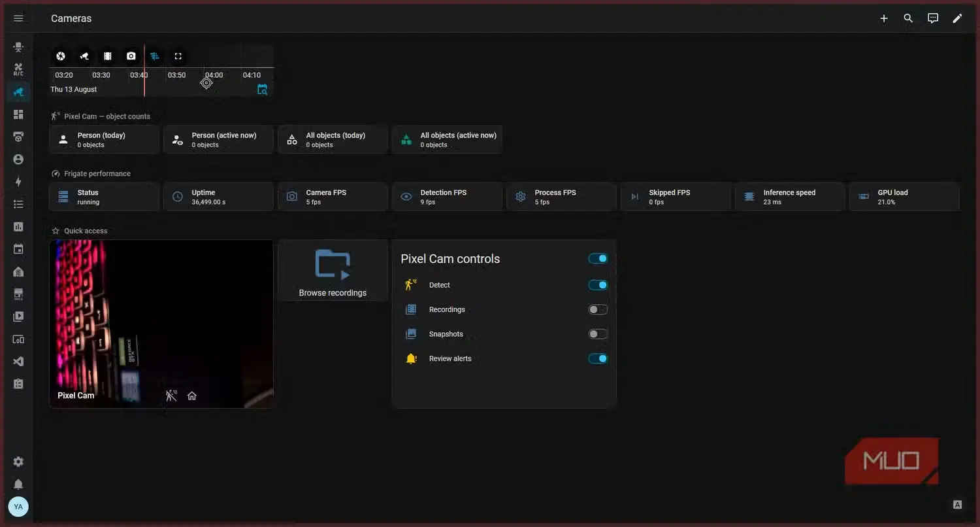Click the clipboard to-do sidebar icon
The width and height of the screenshot is (980, 527).
(18, 384)
